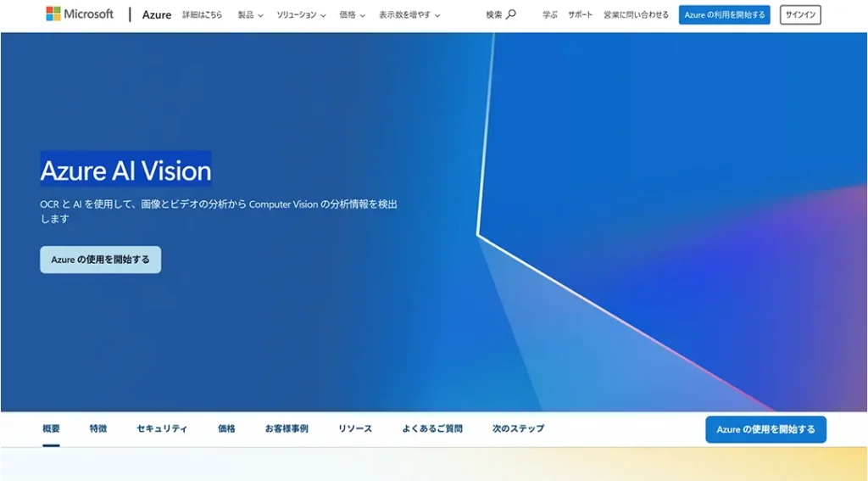This screenshot has height=481, width=868.
Task: Click the 検索 search magnifier icon
Action: point(511,14)
